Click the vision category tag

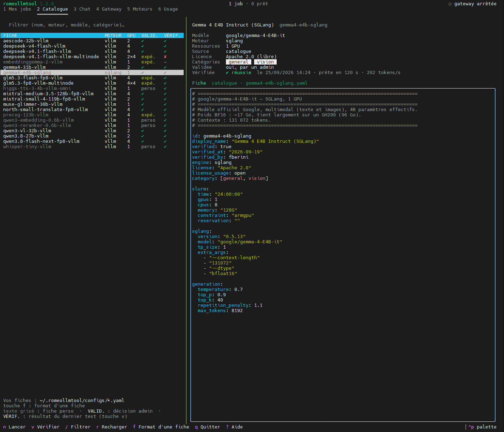click(x=265, y=62)
